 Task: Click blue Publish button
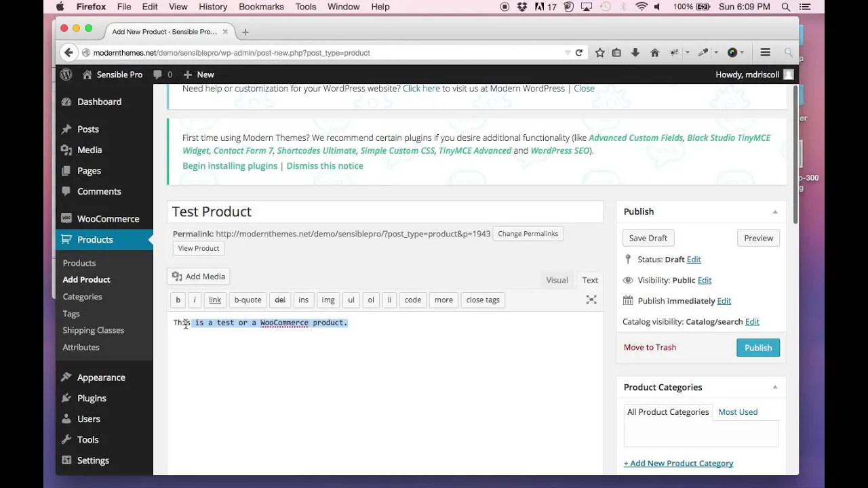pos(758,348)
